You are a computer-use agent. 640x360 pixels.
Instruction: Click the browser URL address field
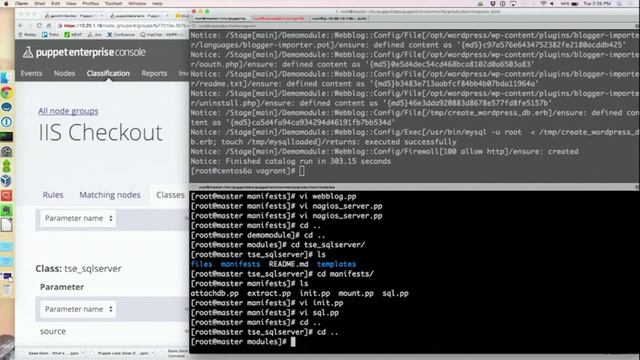point(122,25)
